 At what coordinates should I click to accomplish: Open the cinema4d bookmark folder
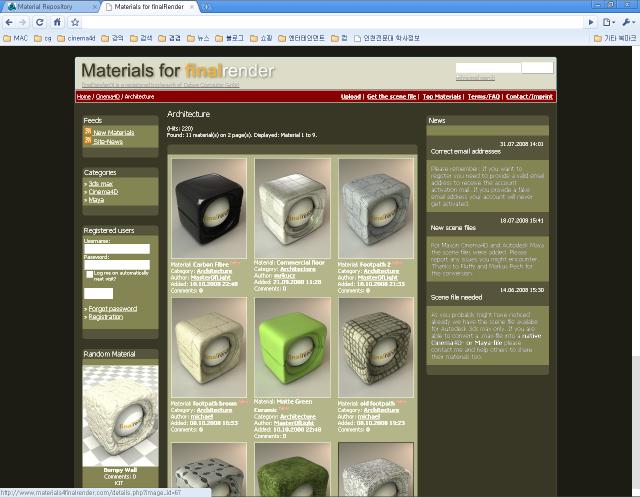tap(76, 38)
